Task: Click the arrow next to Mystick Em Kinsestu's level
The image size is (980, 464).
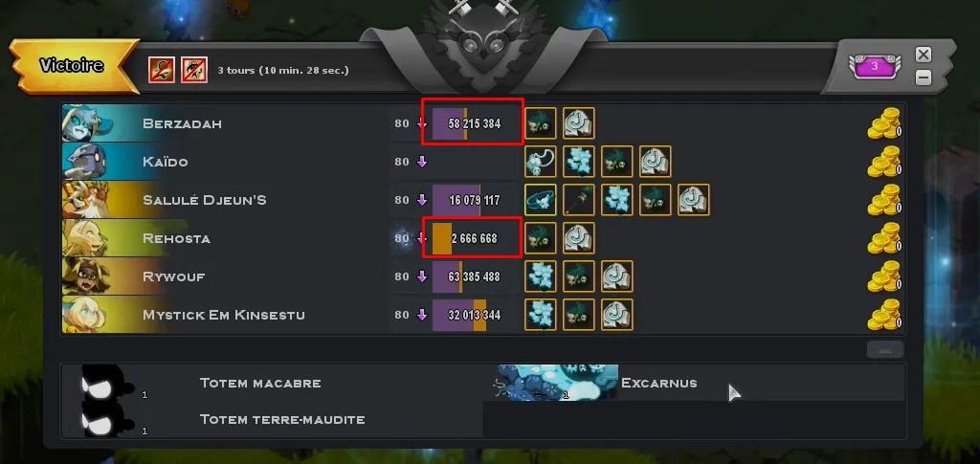Action: [x=422, y=314]
